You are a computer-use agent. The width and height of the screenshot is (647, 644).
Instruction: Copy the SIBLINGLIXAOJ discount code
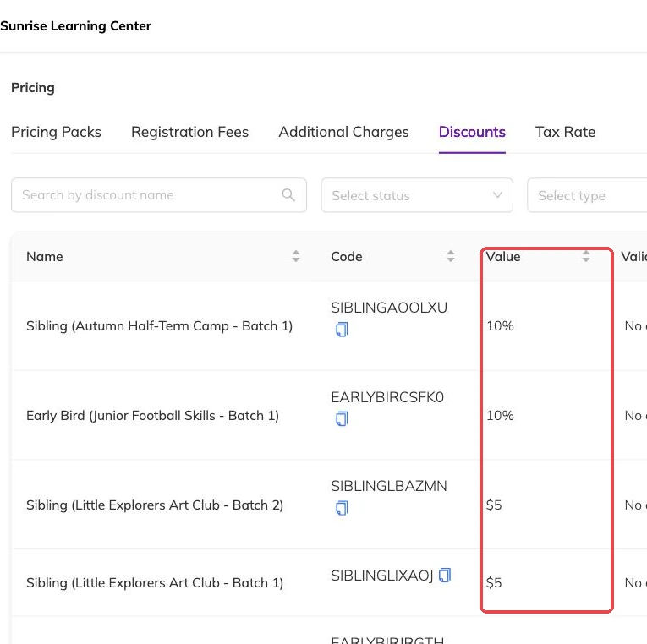coord(444,576)
